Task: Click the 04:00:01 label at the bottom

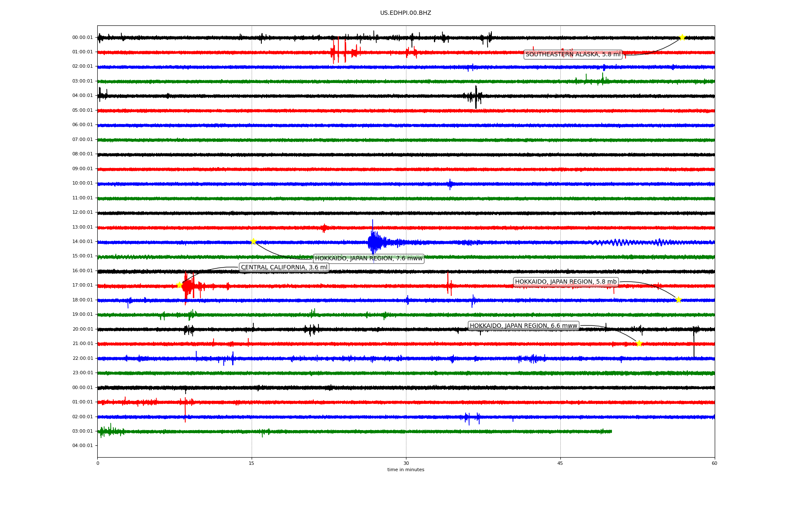Action: 82,445
